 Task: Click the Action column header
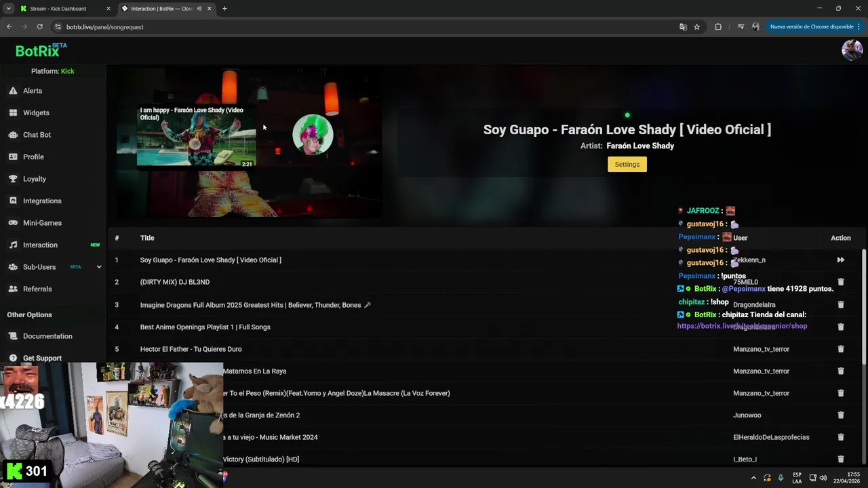click(x=841, y=238)
